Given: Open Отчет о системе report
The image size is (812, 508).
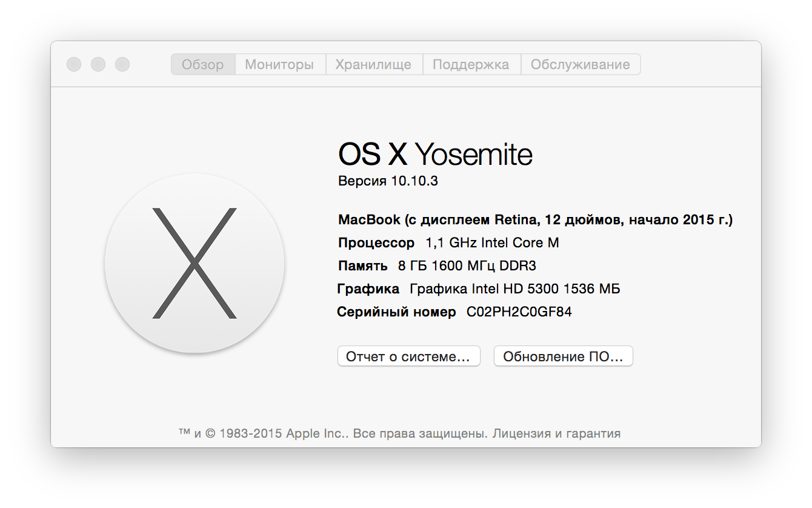Looking at the screenshot, I should 408,356.
